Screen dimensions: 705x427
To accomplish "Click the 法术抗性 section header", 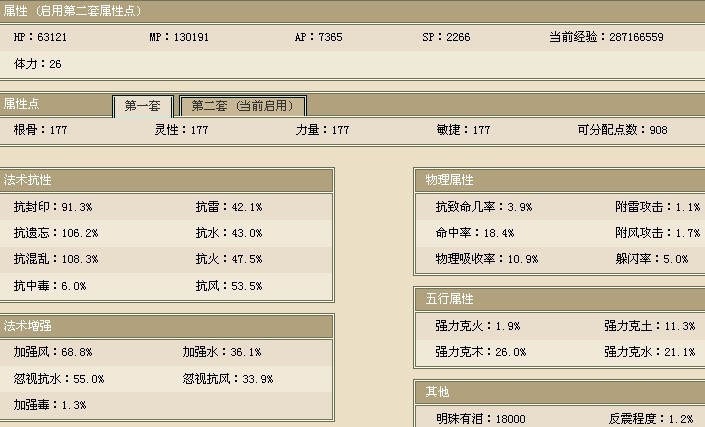I will [x=27, y=180].
